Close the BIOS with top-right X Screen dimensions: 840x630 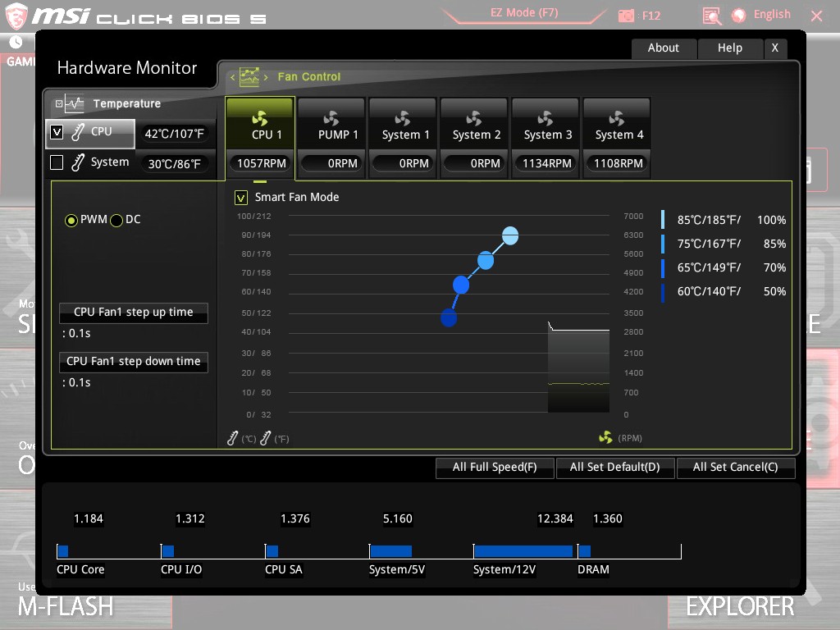(x=816, y=16)
